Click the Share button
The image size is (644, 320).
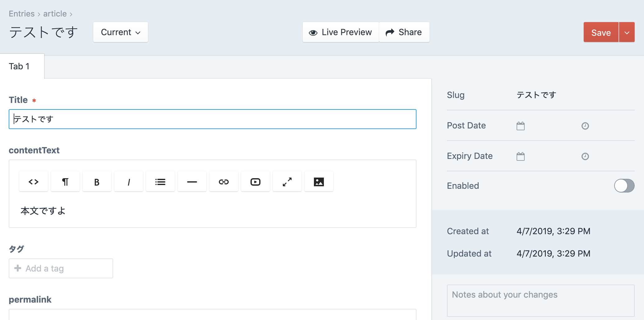(x=404, y=32)
